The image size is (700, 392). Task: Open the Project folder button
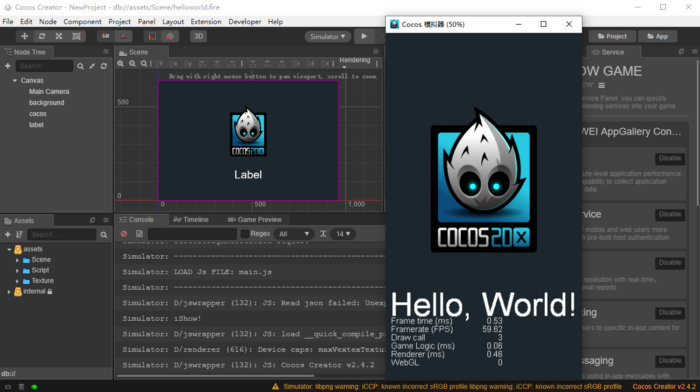pyautogui.click(x=612, y=37)
